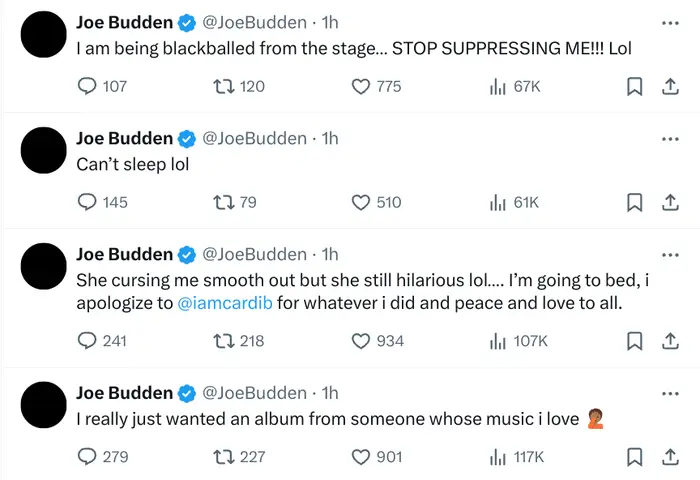
Task: Bookmark the 'Can't sleep lol' tweet
Action: click(633, 203)
